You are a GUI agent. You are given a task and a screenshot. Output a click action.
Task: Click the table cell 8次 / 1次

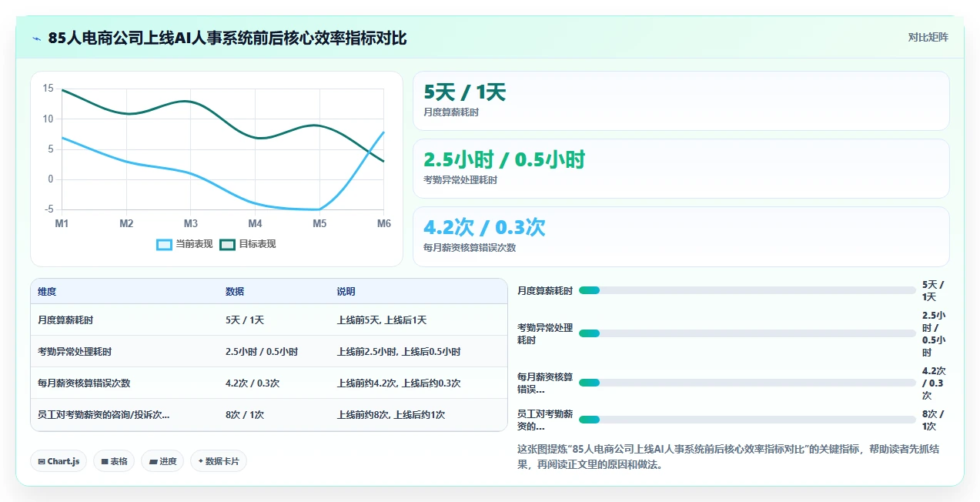coord(245,415)
